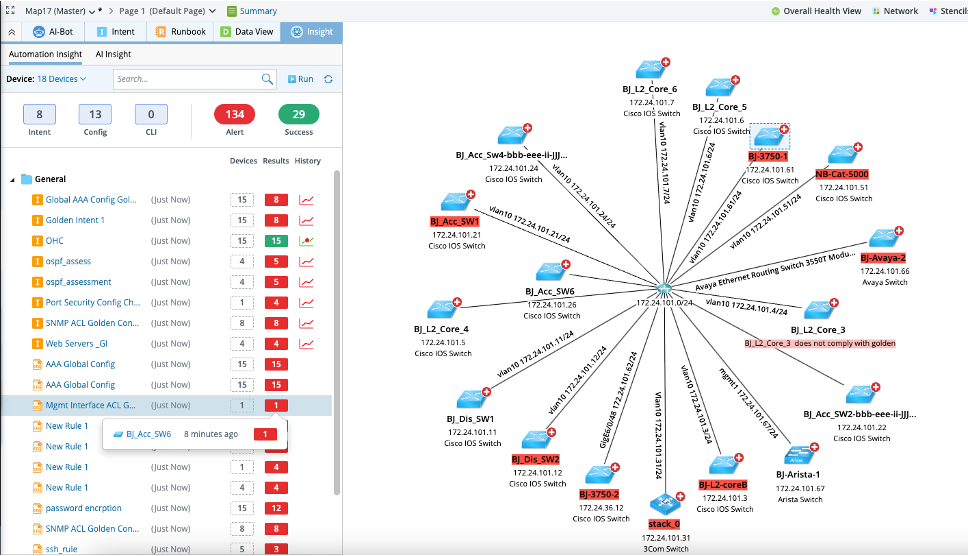Viewport: 968px width, 556px height.
Task: Open Overall Health View
Action: tap(816, 11)
